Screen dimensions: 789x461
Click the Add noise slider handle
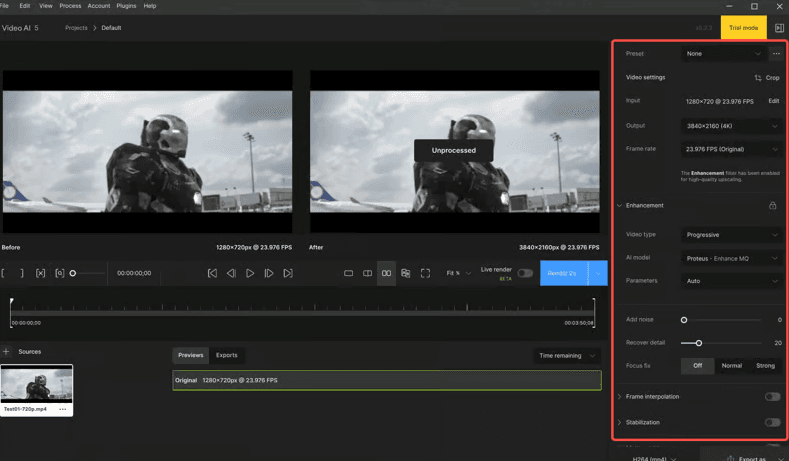point(684,320)
